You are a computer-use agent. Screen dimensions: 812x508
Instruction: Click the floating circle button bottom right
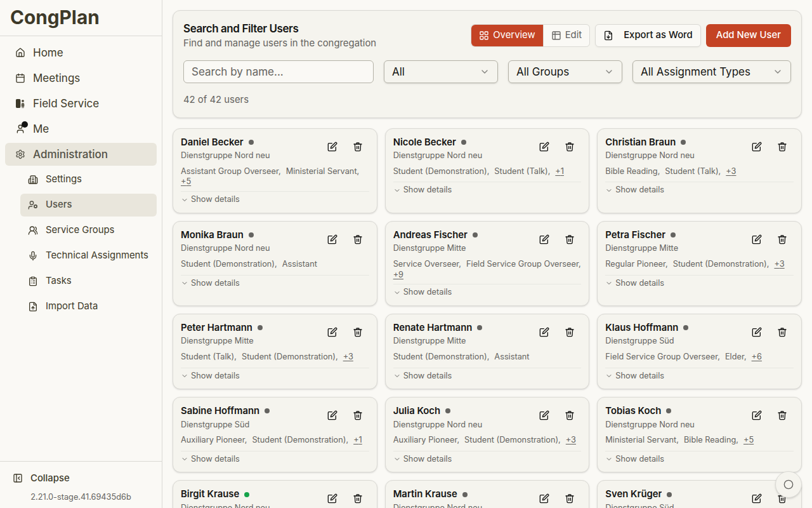click(x=789, y=485)
